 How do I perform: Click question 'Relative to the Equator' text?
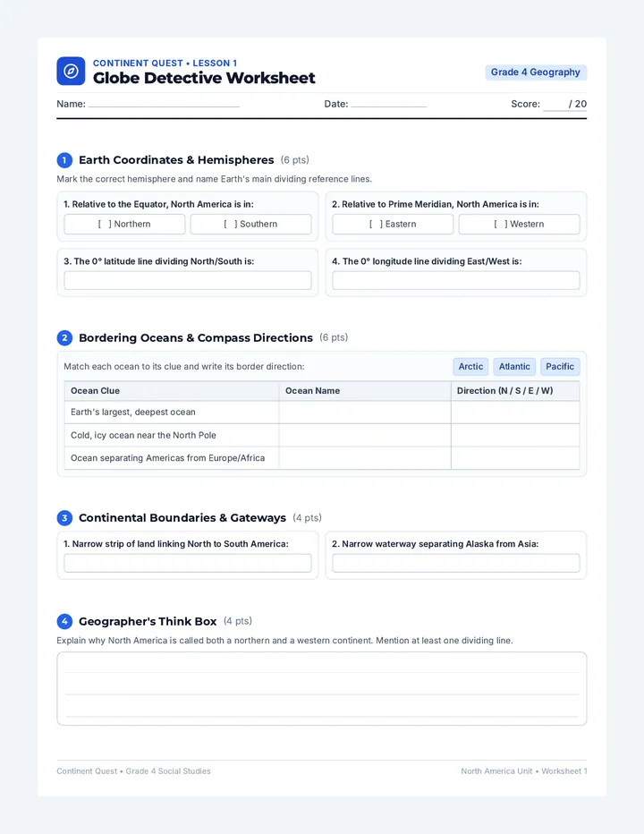[158, 204]
